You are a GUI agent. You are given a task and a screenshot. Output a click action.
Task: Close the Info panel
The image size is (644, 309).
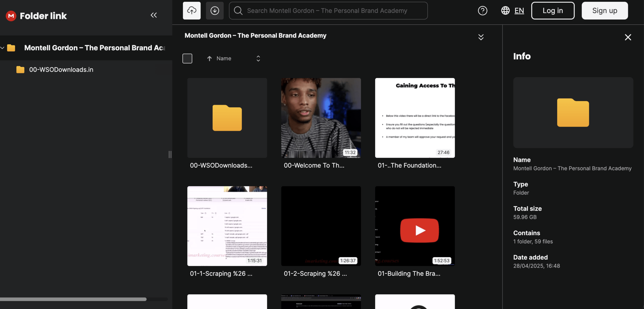tap(628, 37)
